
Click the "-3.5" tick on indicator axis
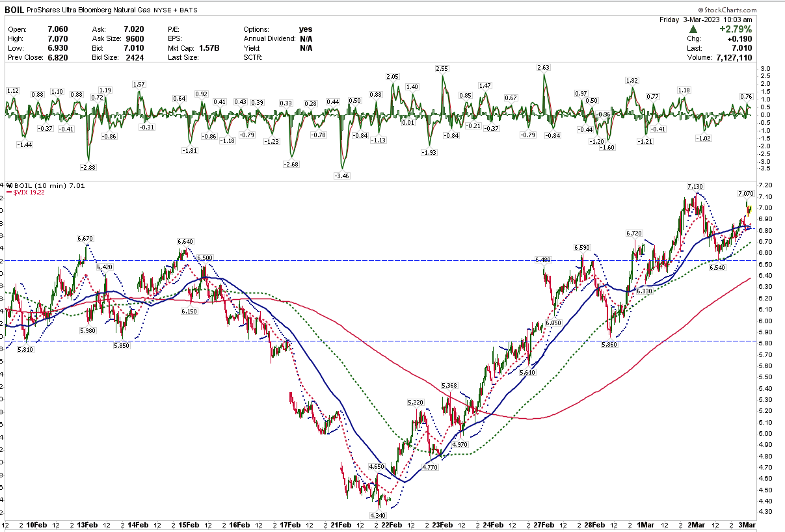(x=765, y=169)
